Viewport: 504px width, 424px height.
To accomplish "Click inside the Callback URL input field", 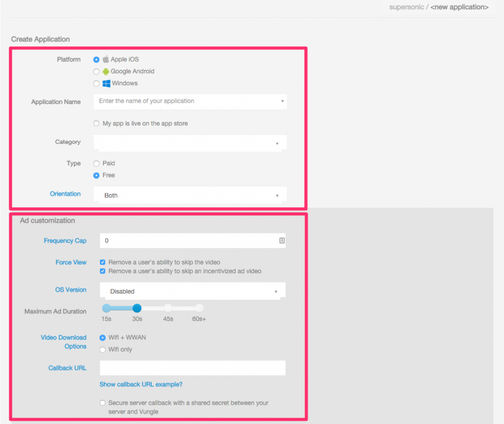I will pyautogui.click(x=192, y=368).
